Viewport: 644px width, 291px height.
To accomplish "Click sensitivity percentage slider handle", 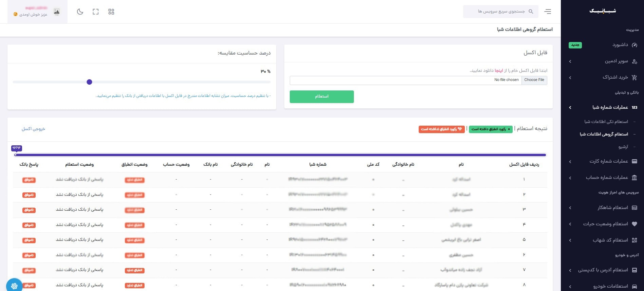I will click(x=89, y=82).
